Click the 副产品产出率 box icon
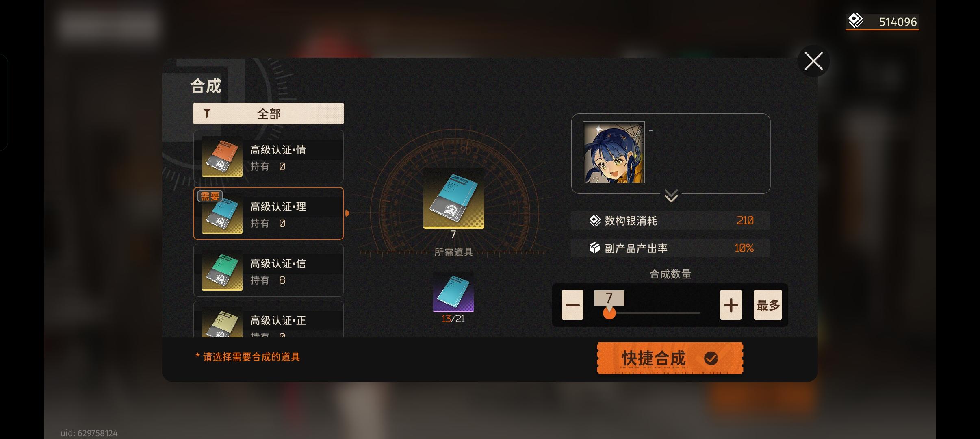 (594, 248)
